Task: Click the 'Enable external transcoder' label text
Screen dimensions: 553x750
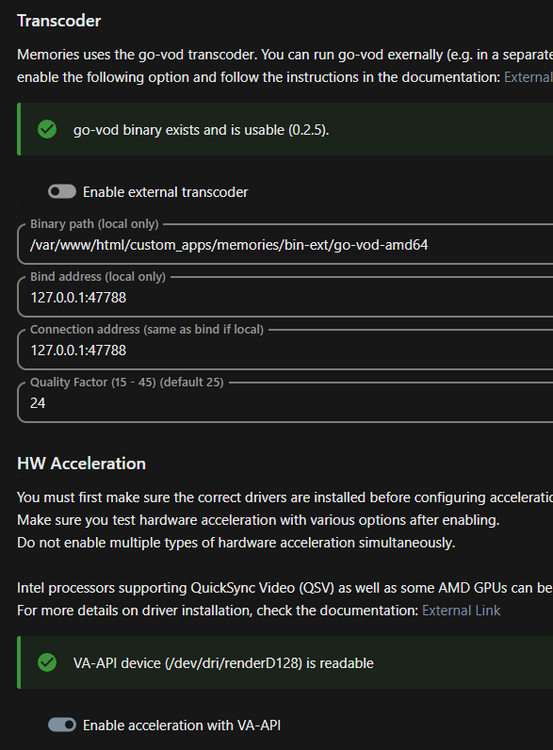Action: (x=166, y=192)
